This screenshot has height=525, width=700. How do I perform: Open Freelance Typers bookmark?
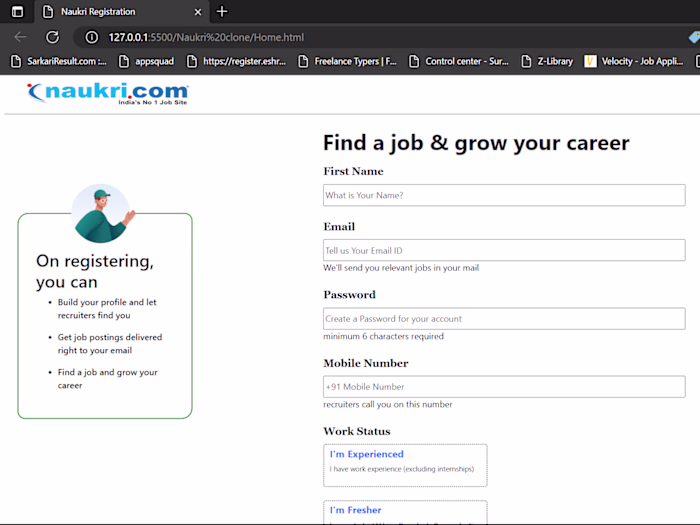pos(347,61)
